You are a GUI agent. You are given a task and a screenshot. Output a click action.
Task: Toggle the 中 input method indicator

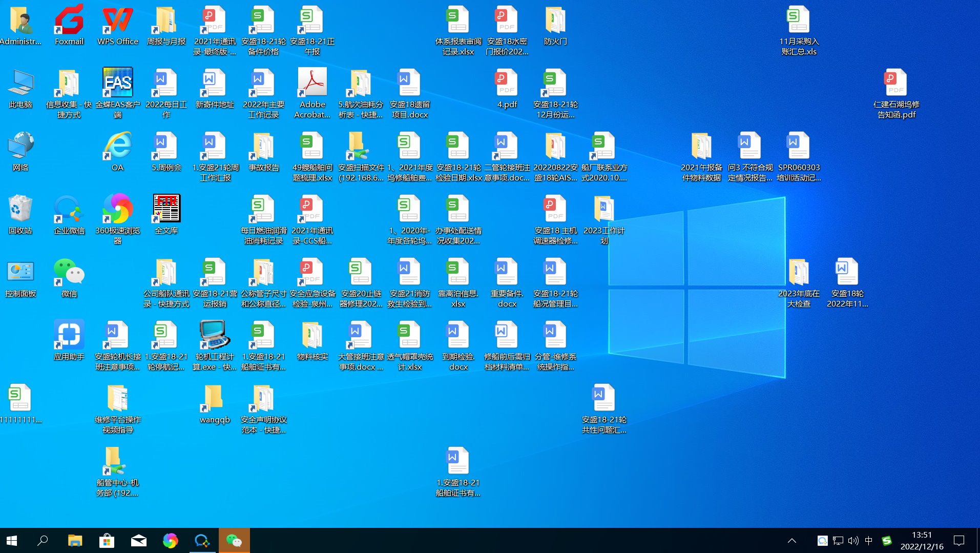click(868, 541)
